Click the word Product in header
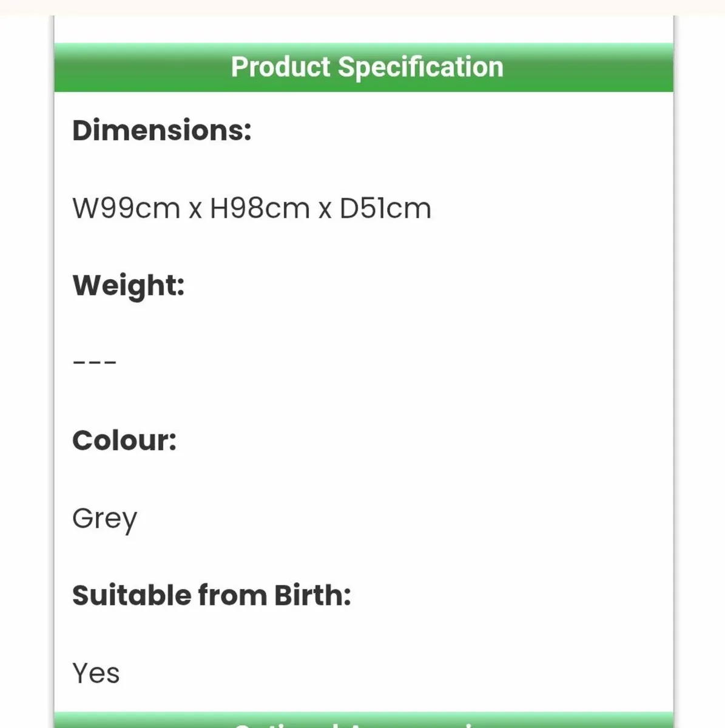This screenshot has width=725, height=728. pyautogui.click(x=281, y=67)
